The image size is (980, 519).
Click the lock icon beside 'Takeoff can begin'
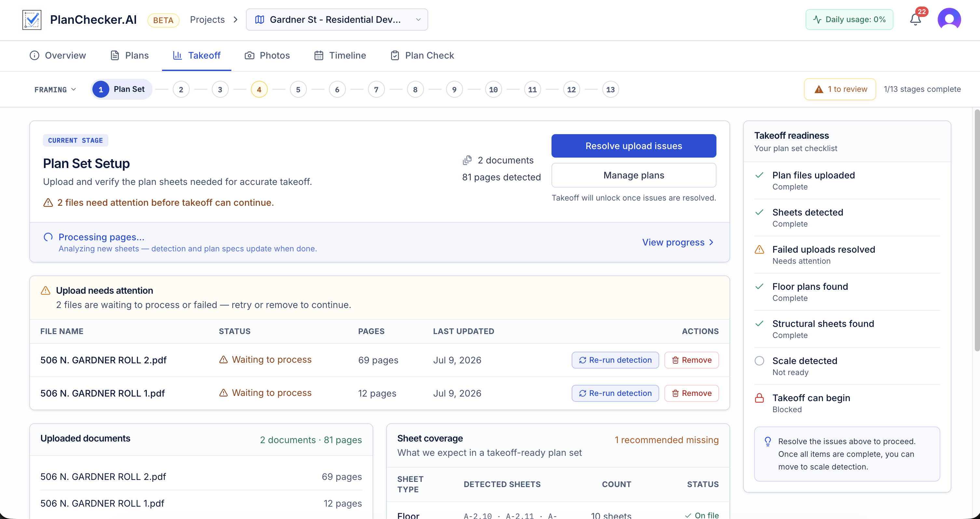pos(759,398)
